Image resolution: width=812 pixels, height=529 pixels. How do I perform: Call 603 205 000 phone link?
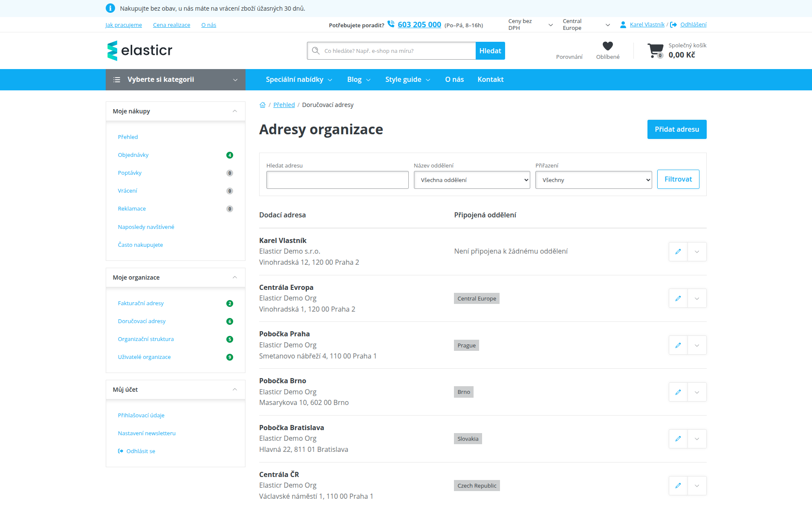click(419, 25)
